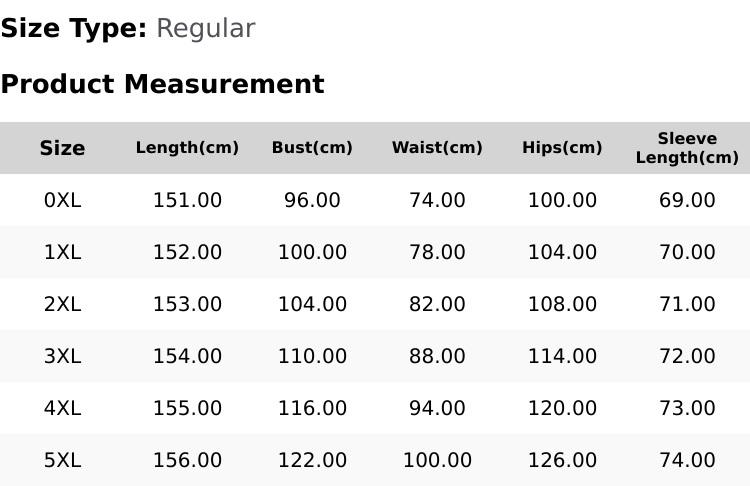Screen dimensions: 750x486
Task: Select the 4XL size row label
Action: pos(62,409)
